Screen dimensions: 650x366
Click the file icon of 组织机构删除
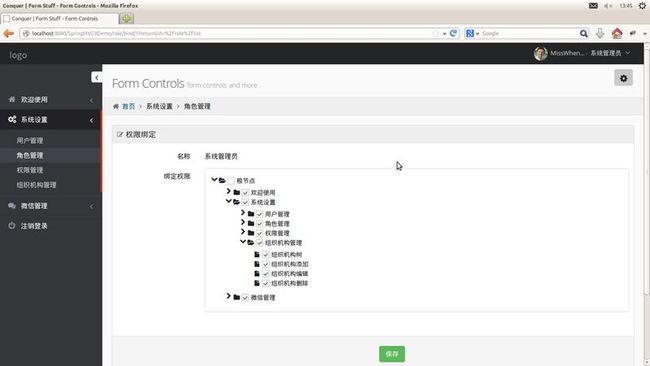pyautogui.click(x=257, y=283)
